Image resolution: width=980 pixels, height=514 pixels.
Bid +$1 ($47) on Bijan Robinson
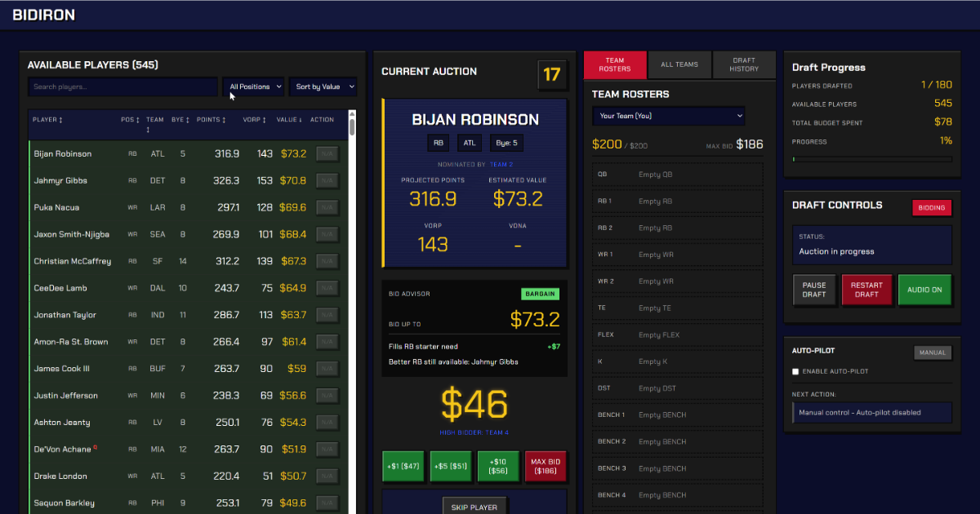tap(404, 466)
